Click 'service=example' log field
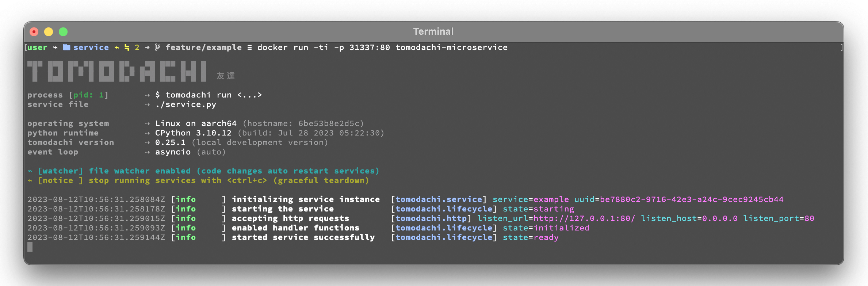Image resolution: width=868 pixels, height=286 pixels. (531, 199)
